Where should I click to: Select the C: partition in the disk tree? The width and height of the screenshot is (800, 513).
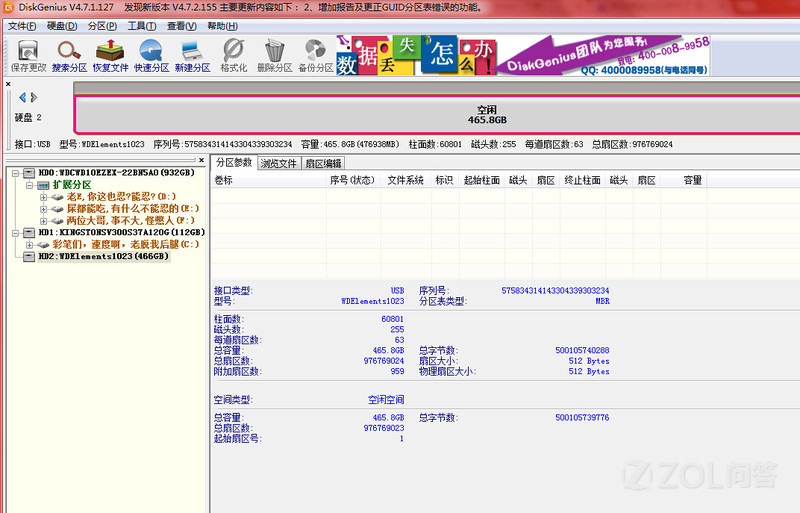click(126, 245)
